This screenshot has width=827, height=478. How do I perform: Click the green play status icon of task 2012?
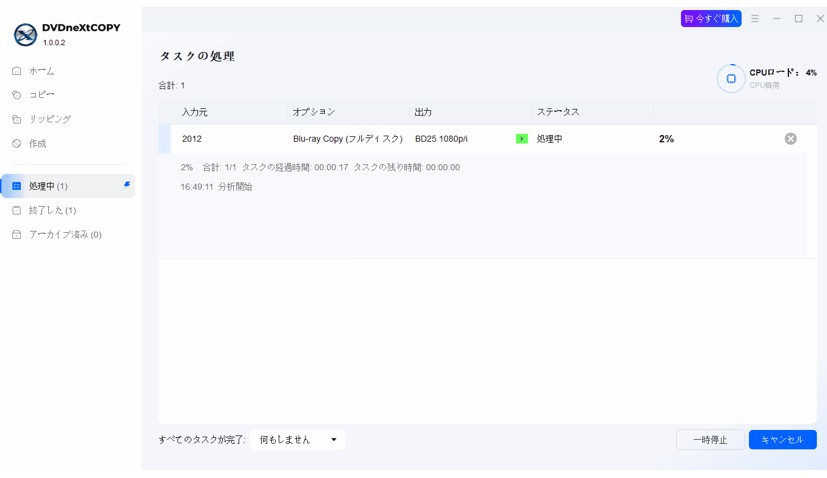(522, 139)
